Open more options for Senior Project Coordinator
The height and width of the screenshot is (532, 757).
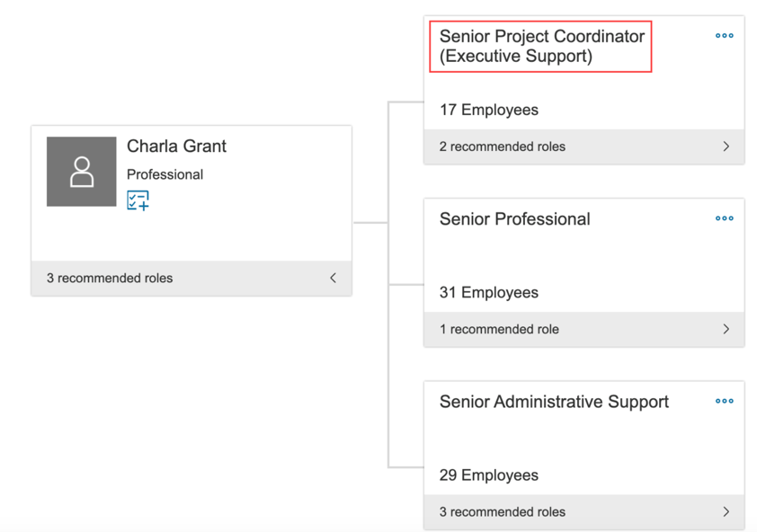click(724, 36)
